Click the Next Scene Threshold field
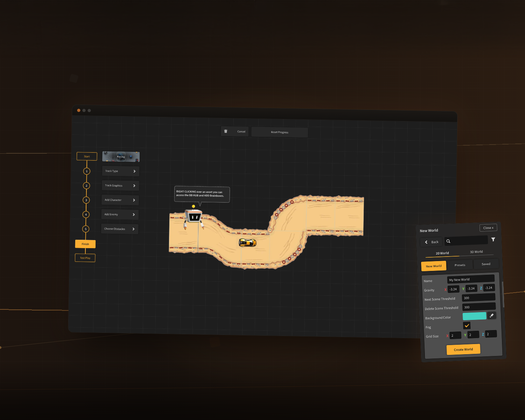This screenshot has height=420, width=525. pyautogui.click(x=478, y=297)
